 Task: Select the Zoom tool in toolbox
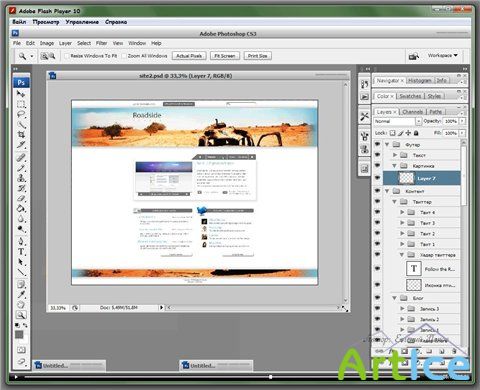point(21,315)
